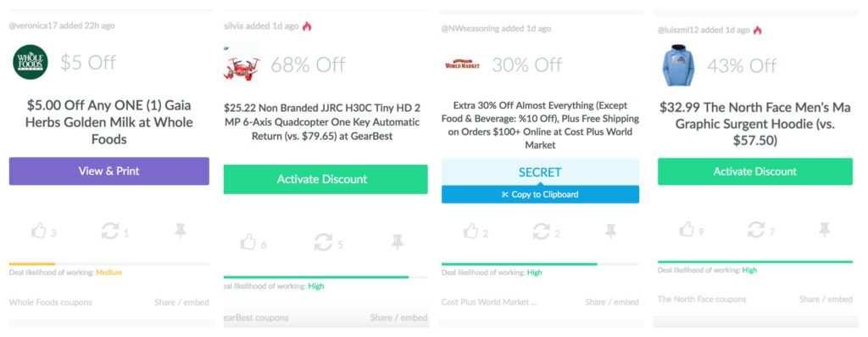Like the Whole Foods Gaia Herbs deal
The image size is (868, 337).
click(39, 231)
